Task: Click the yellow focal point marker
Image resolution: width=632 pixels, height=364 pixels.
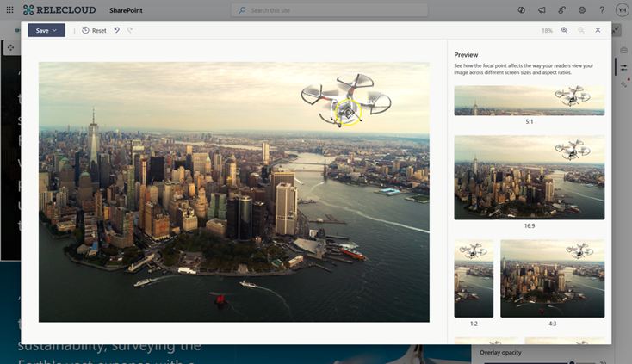Action: click(347, 112)
